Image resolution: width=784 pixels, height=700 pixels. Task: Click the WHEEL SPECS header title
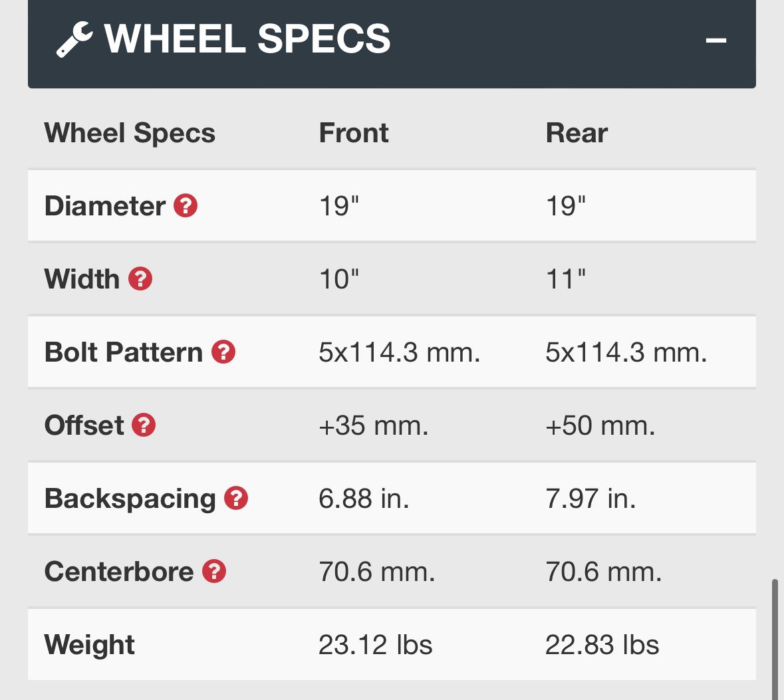247,39
